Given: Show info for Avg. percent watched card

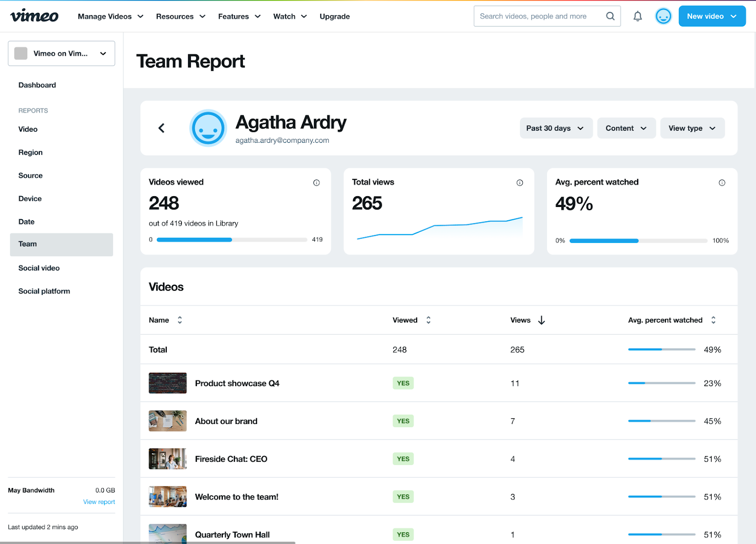Looking at the screenshot, I should click(722, 183).
